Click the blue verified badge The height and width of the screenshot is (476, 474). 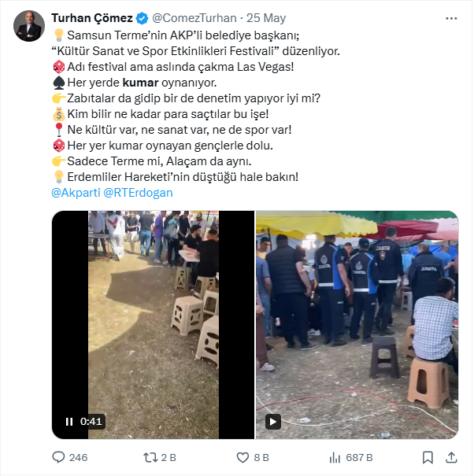pos(142,18)
